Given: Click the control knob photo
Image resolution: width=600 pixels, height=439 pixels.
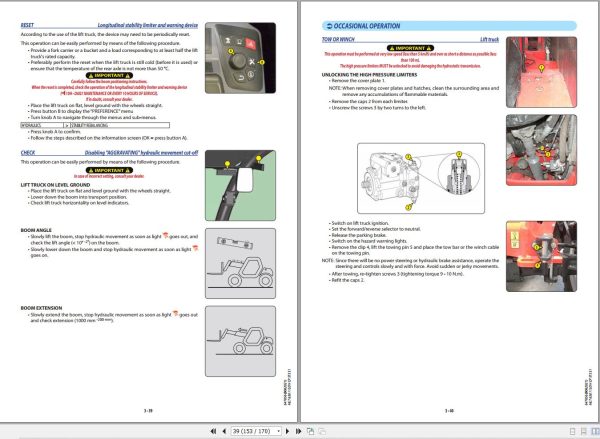Looking at the screenshot, I should 240,58.
